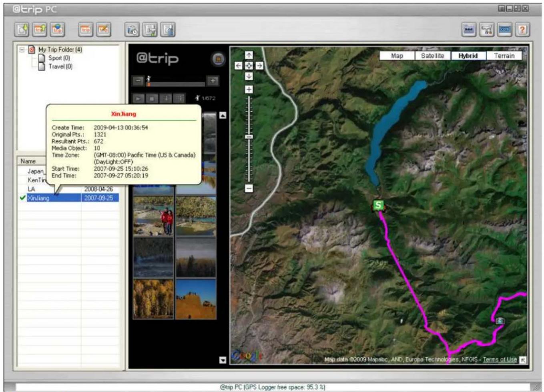The width and height of the screenshot is (544, 392).
Task: Open the dark blue river thumbnail
Action: (153, 257)
